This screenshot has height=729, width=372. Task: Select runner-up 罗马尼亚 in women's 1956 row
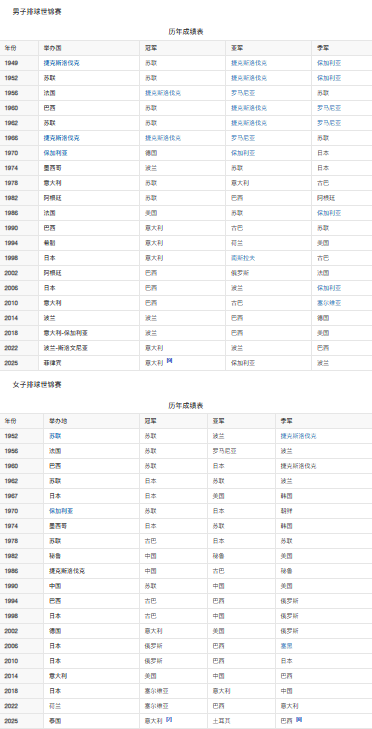(225, 451)
